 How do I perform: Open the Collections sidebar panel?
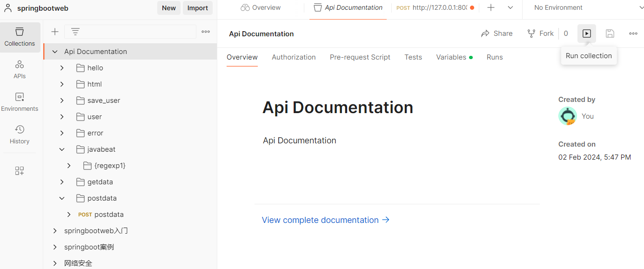[x=20, y=37]
